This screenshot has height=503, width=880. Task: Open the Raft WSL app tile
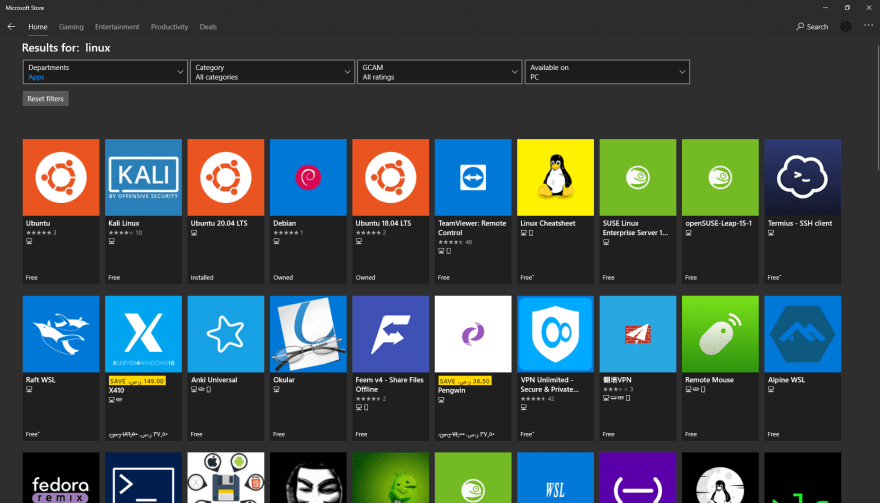pos(61,368)
